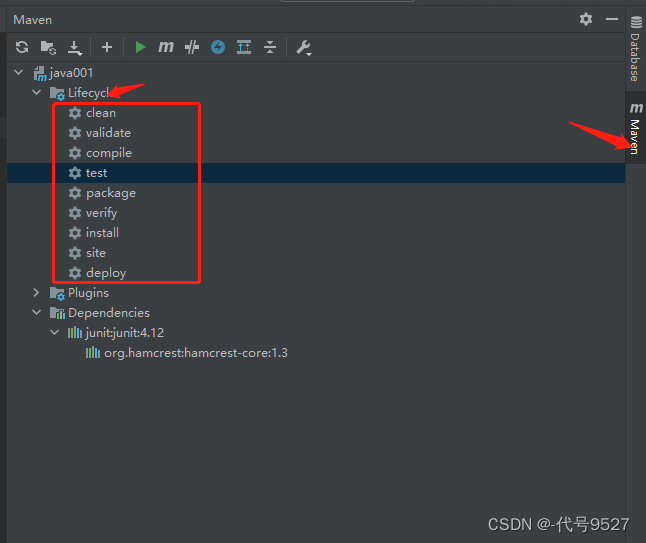Generate sources and update folders icon
The height and width of the screenshot is (543, 646).
click(x=48, y=47)
